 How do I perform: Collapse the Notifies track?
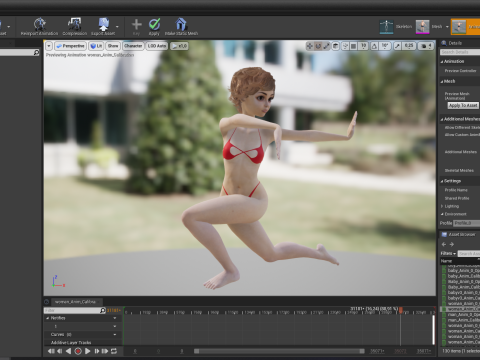[x=47, y=318]
